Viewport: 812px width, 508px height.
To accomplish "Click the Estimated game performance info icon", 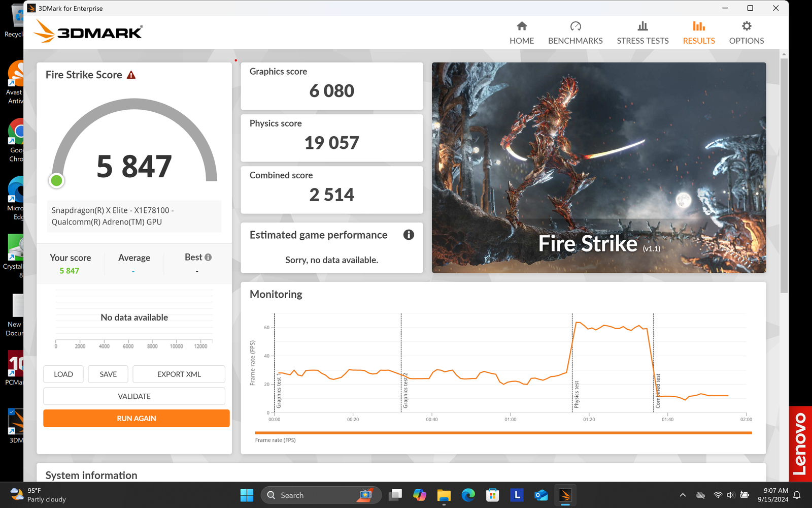I will coord(409,235).
